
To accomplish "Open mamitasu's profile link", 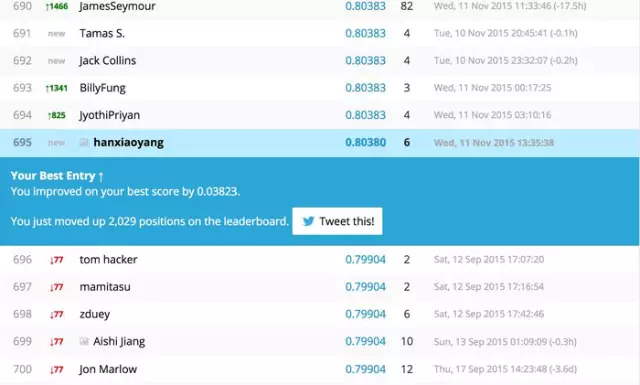I will tap(105, 287).
